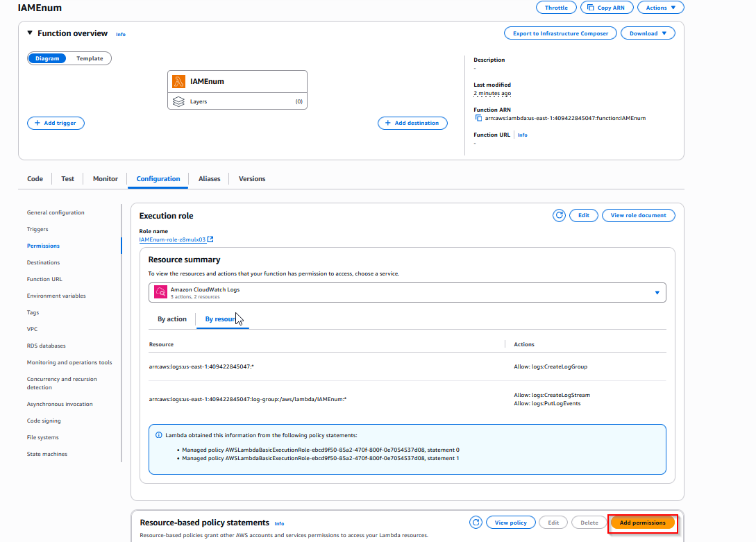Click Add trigger button
The width and height of the screenshot is (756, 542).
click(56, 123)
